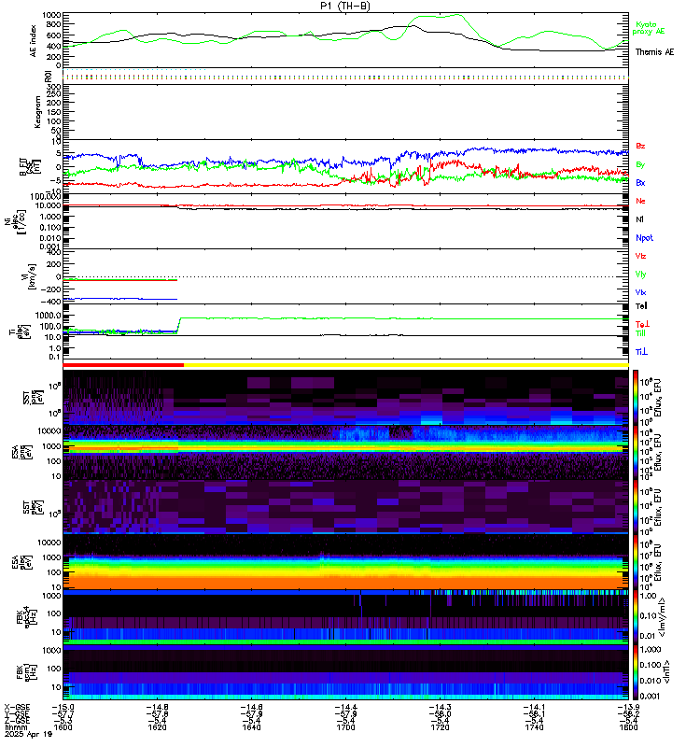This screenshot has width=700, height=747.
Task: Click the "<|nT|>" color bar unit label
Action: pos(666,671)
